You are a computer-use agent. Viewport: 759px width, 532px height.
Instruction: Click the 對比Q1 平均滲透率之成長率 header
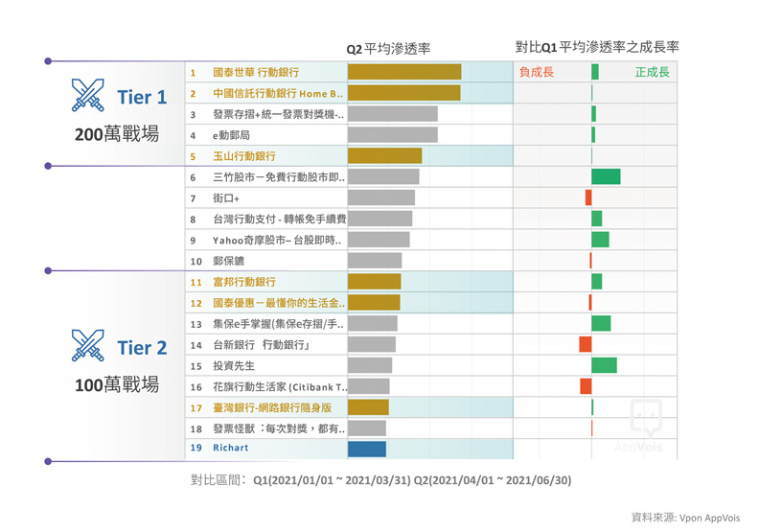597,47
